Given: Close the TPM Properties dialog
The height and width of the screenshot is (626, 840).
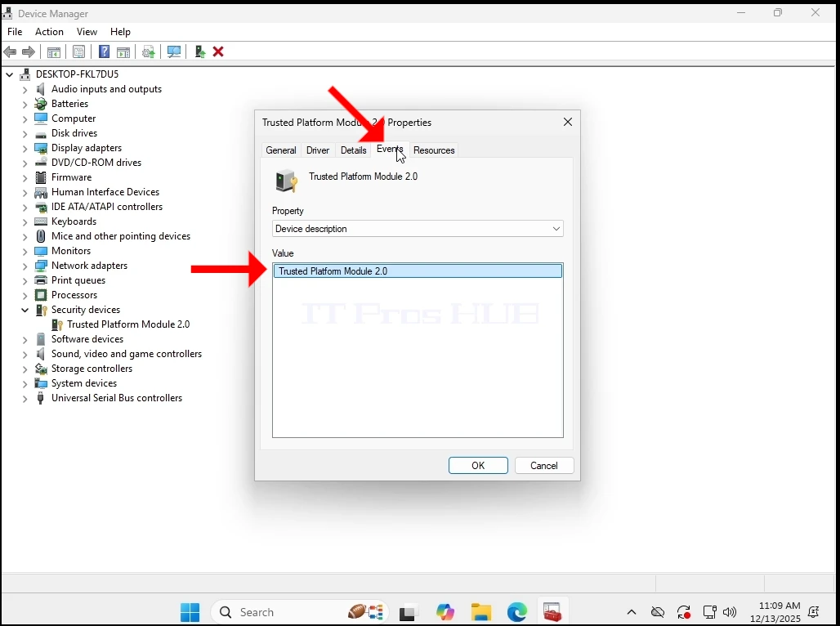Looking at the screenshot, I should click(x=568, y=123).
